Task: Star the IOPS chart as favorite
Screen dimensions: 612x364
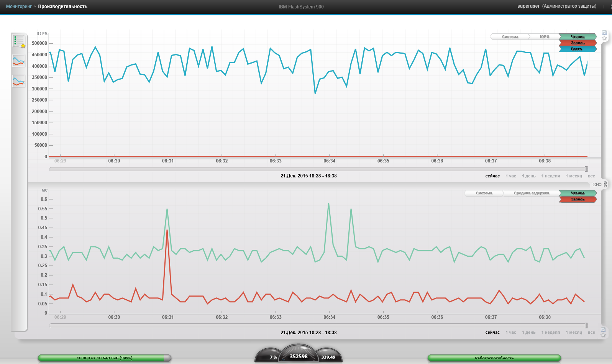Action: 604,38
